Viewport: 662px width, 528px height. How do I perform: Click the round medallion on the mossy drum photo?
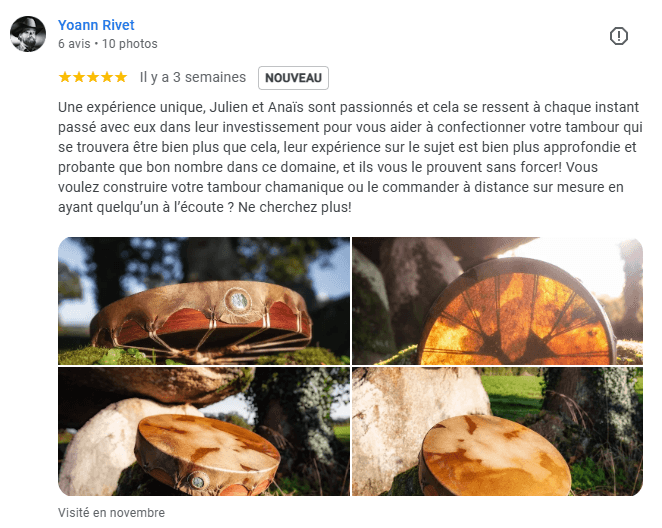pyautogui.click(x=239, y=302)
